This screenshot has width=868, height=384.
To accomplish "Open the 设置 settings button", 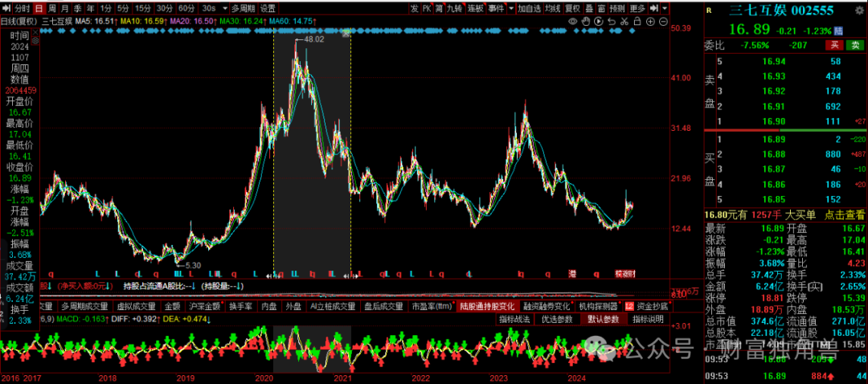I will pyautogui.click(x=268, y=8).
